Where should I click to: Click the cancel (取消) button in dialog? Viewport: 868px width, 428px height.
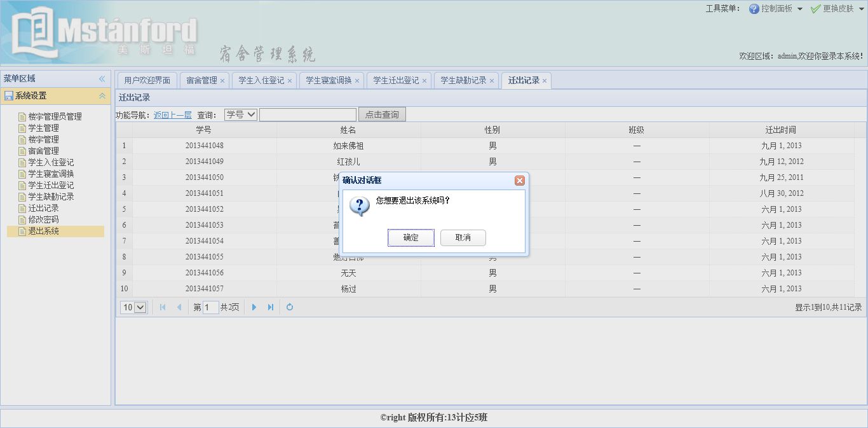[x=463, y=238]
